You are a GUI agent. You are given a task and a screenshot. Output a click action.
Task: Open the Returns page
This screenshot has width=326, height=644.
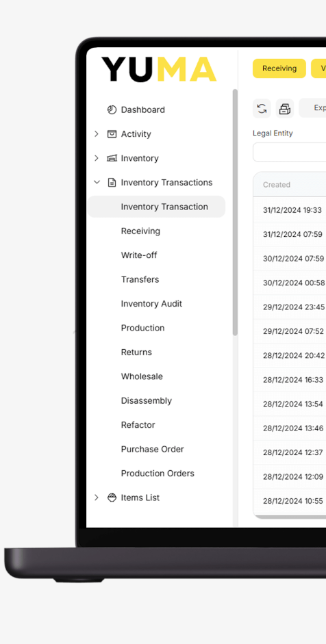(x=136, y=352)
